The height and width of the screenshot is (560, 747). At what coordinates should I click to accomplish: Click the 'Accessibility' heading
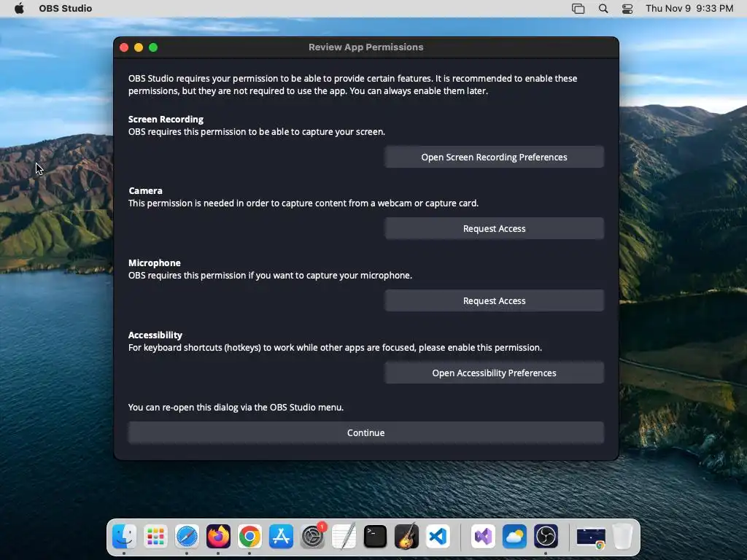pyautogui.click(x=155, y=335)
